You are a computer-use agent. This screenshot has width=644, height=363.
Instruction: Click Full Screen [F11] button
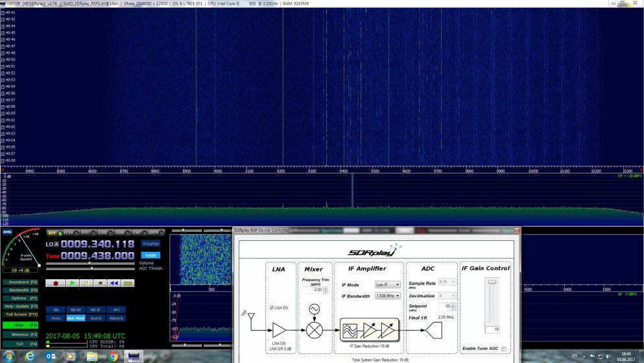21,314
